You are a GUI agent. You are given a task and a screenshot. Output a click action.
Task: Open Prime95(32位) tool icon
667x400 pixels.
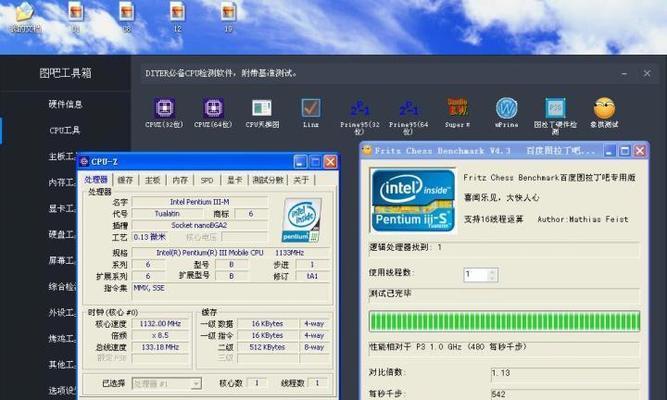coord(359,109)
